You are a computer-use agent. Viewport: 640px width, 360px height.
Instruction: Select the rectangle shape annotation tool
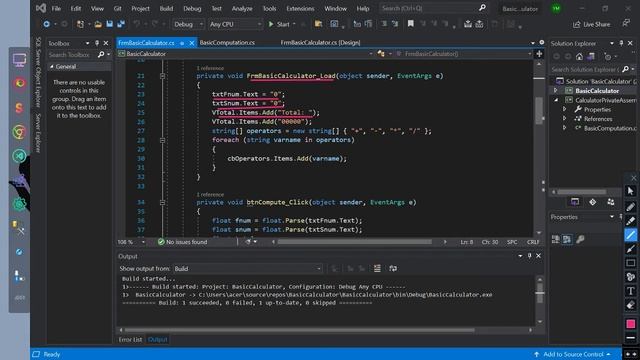tap(631, 263)
